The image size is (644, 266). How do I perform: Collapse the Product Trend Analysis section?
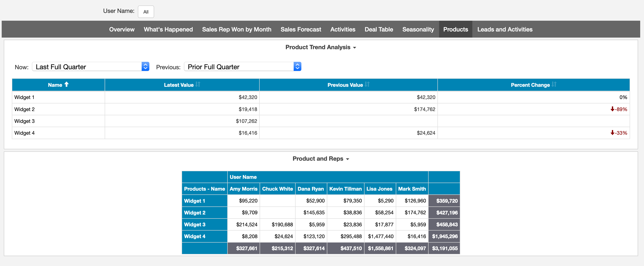(355, 47)
